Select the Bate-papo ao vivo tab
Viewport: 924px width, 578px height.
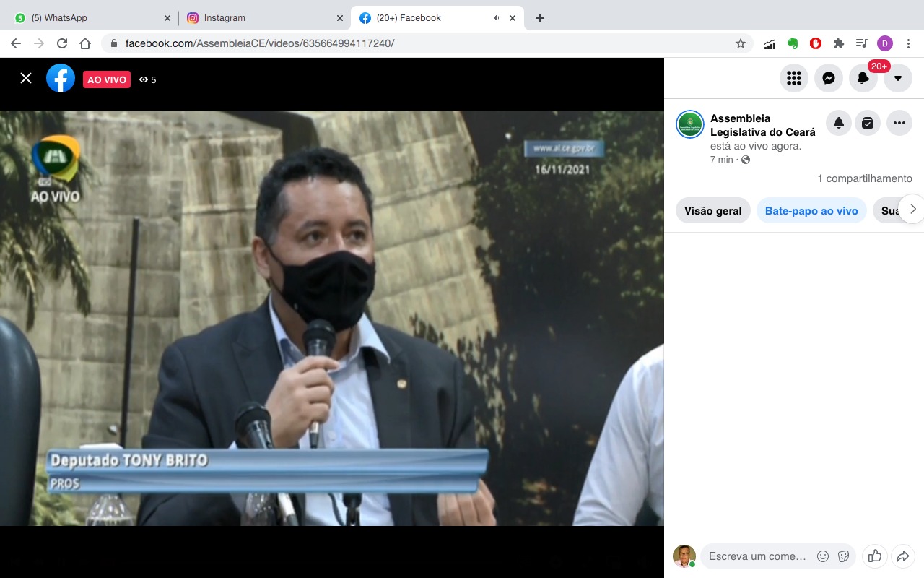(811, 211)
